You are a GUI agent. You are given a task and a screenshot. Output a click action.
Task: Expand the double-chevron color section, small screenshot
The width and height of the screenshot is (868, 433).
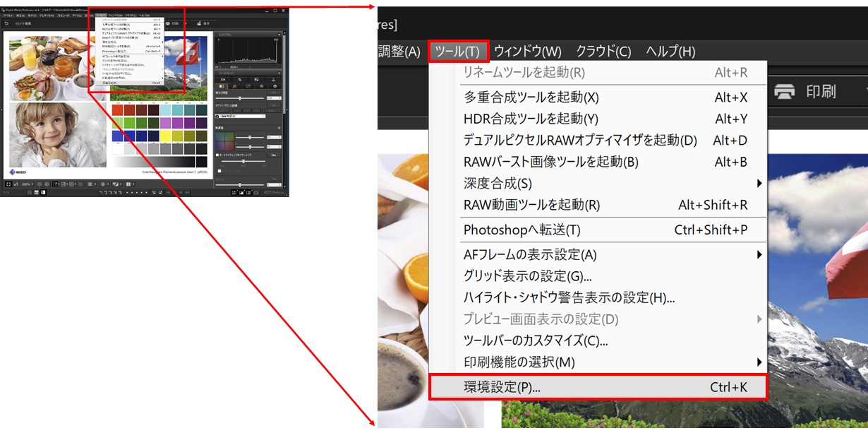279,128
